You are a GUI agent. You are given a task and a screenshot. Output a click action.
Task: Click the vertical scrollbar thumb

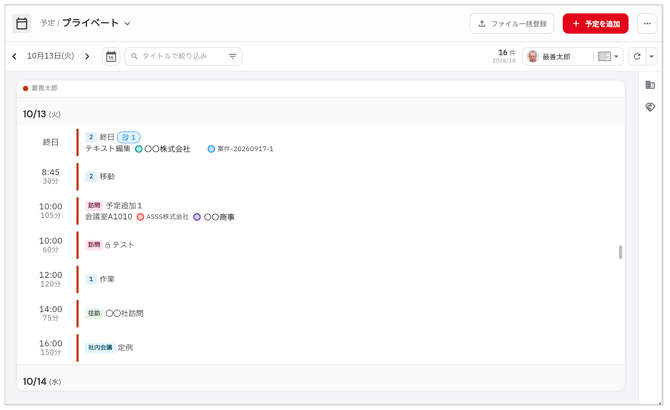click(x=620, y=252)
